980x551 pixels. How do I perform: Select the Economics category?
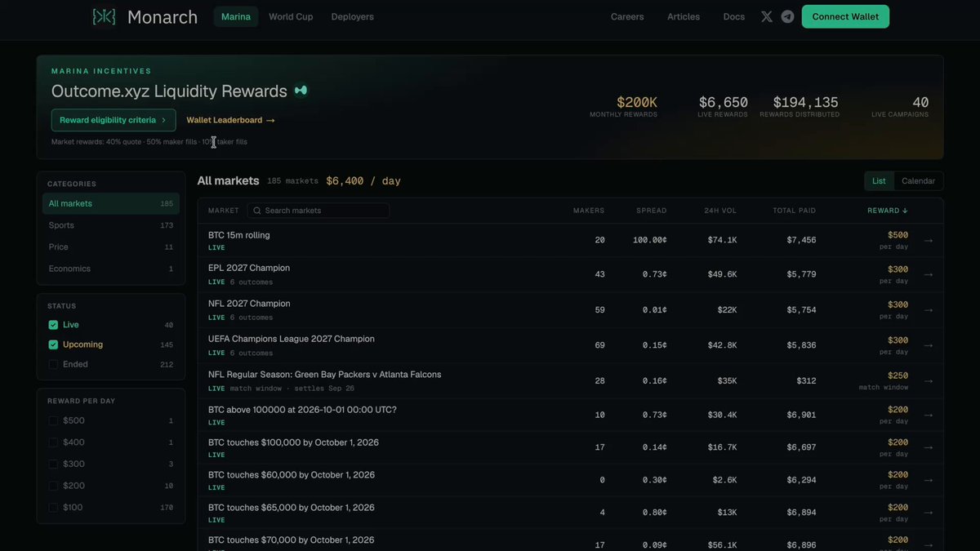click(x=111, y=269)
